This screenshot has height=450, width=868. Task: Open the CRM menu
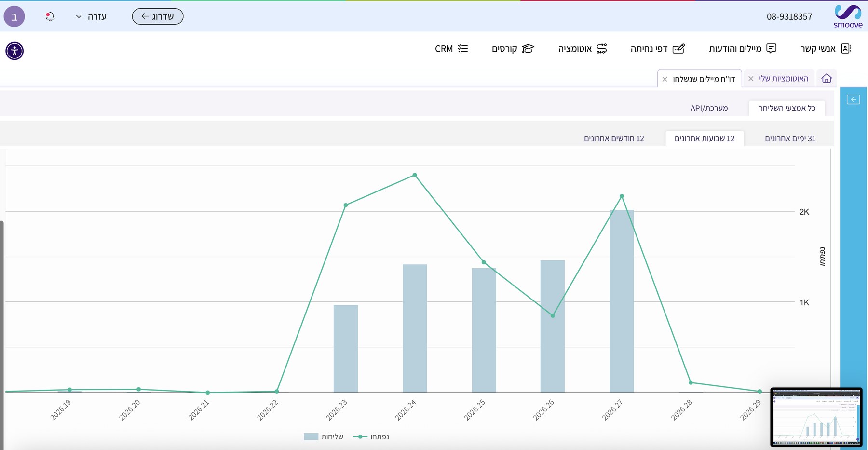coord(451,49)
